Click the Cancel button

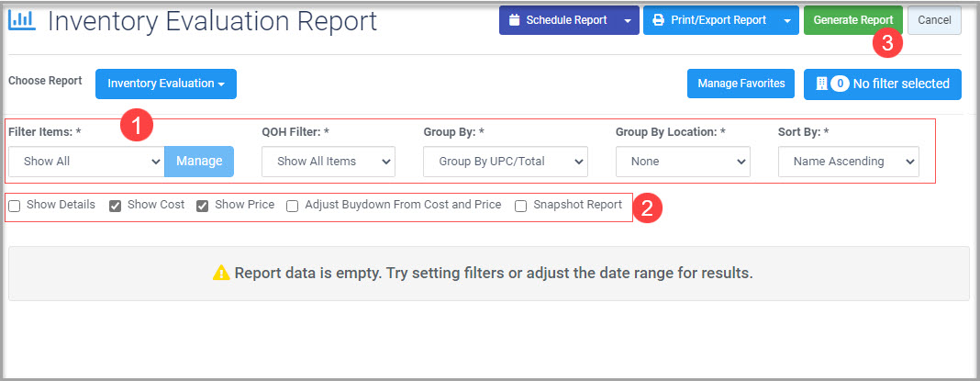[x=934, y=20]
